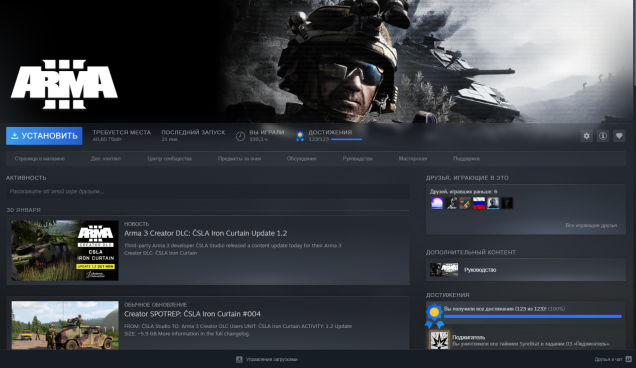
Task: Open the Russian flag friend avatar
Action: click(479, 203)
